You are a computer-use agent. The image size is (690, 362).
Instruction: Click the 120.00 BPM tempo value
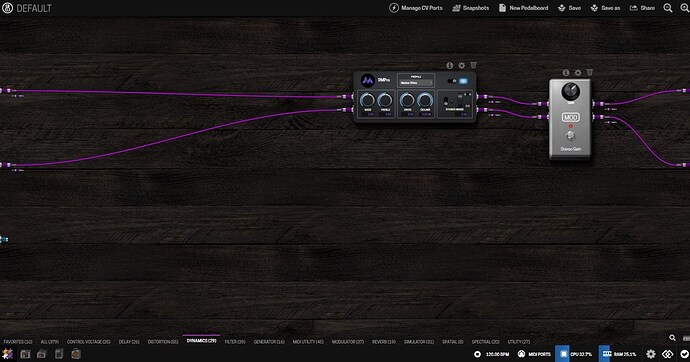[x=498, y=354]
